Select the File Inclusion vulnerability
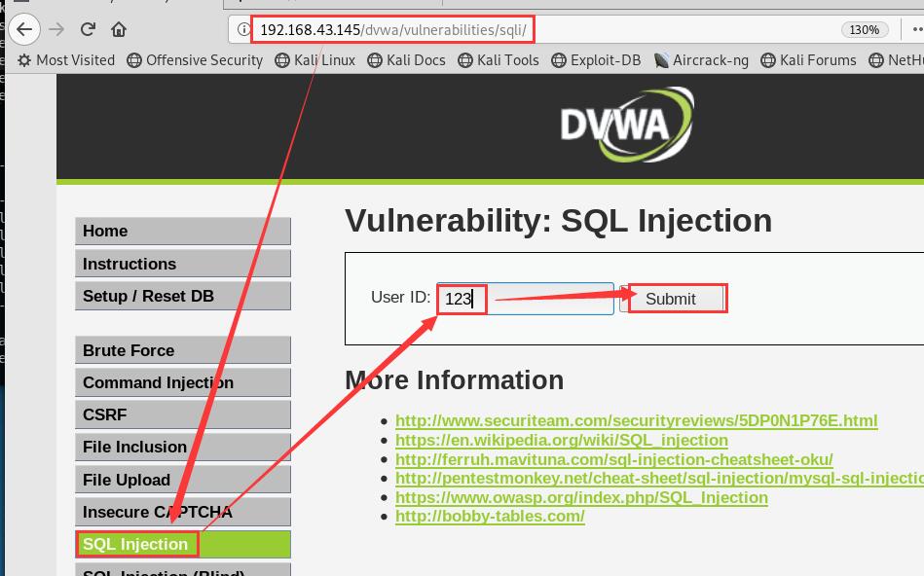924x576 pixels. 183,447
